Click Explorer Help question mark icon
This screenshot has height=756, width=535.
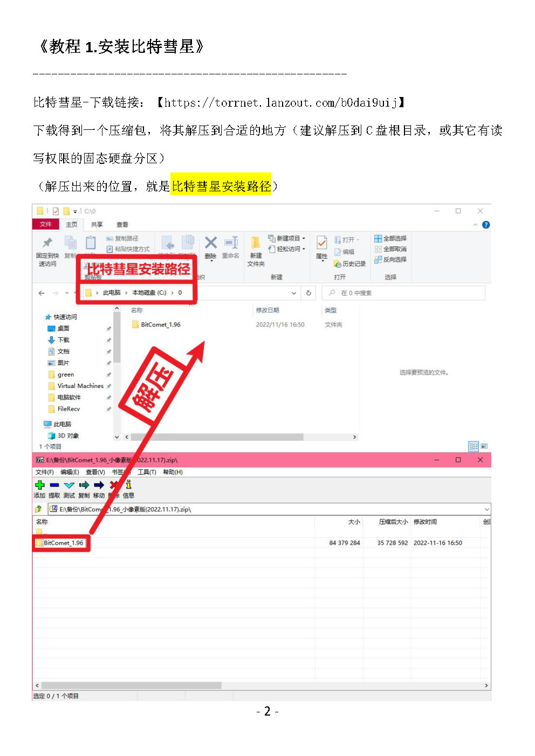[x=486, y=225]
